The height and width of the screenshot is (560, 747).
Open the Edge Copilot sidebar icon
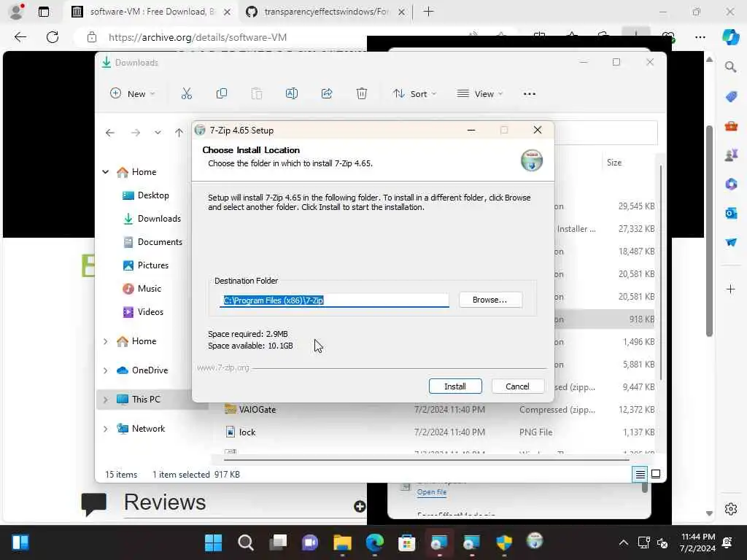click(x=731, y=37)
